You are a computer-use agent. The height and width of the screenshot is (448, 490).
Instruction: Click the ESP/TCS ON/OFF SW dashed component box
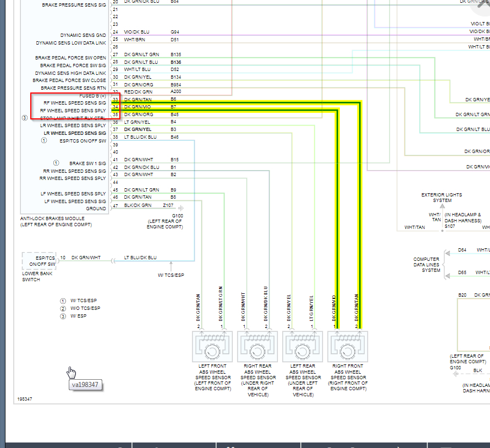pos(39,261)
